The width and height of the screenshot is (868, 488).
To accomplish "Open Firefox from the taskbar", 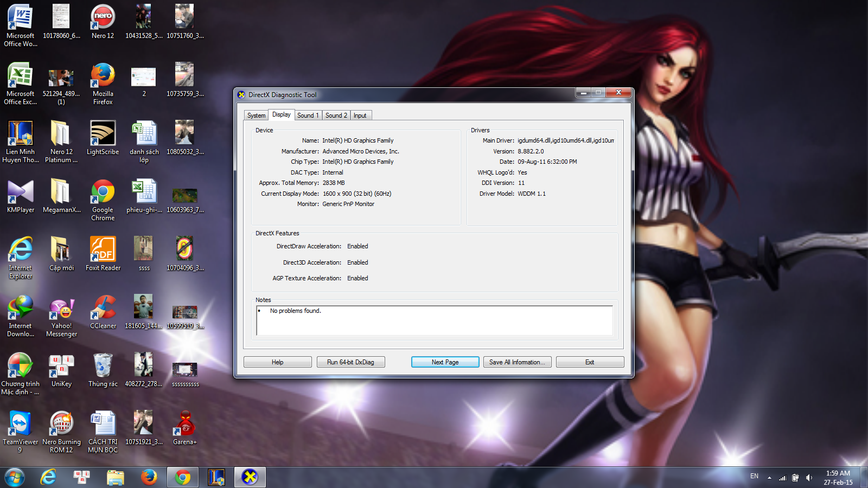I will point(149,477).
